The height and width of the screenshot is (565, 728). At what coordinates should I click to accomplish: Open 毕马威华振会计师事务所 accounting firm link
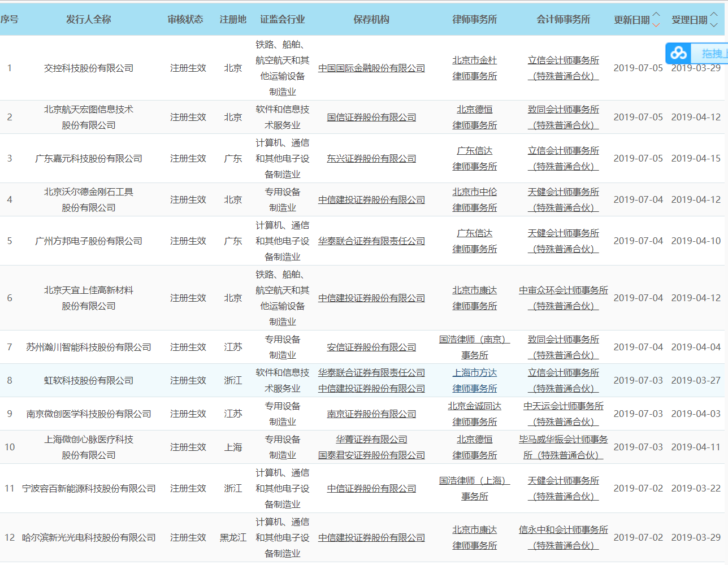tap(564, 447)
